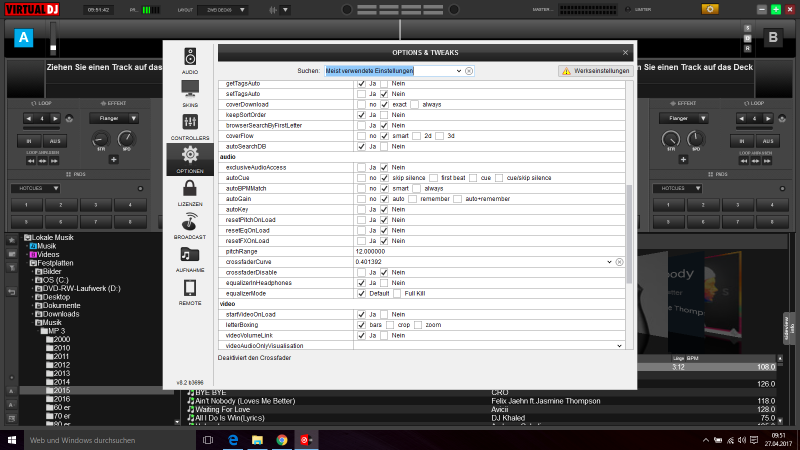The width and height of the screenshot is (800, 450).
Task: Reset crossfaderCurve with its clear icon
Action: 619,262
